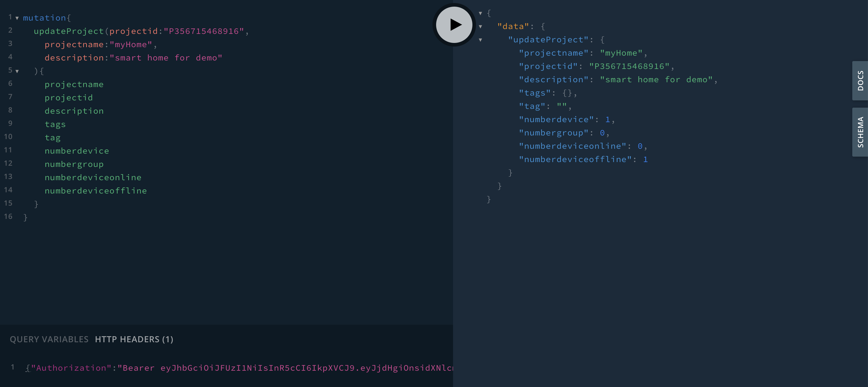Collapse the "data" object in response

click(481, 27)
